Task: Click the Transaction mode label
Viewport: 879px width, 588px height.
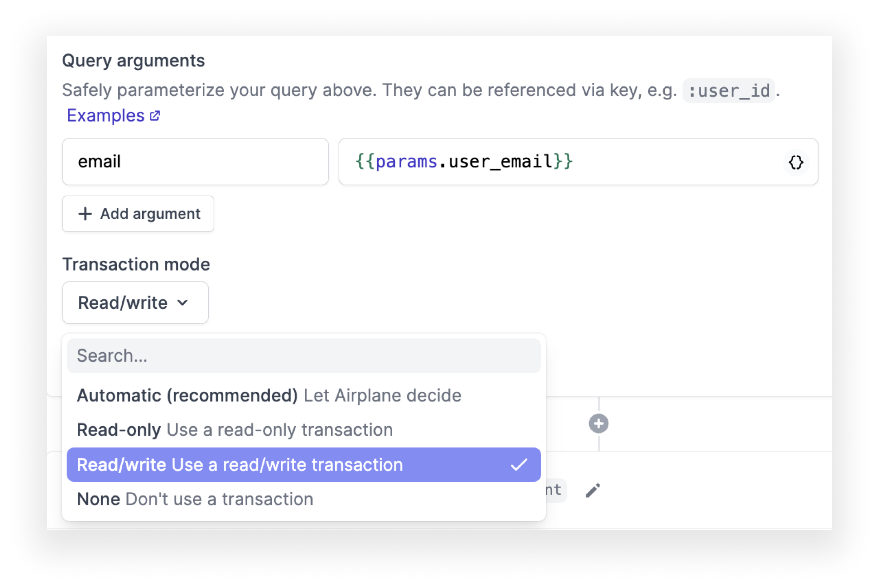Action: (136, 265)
